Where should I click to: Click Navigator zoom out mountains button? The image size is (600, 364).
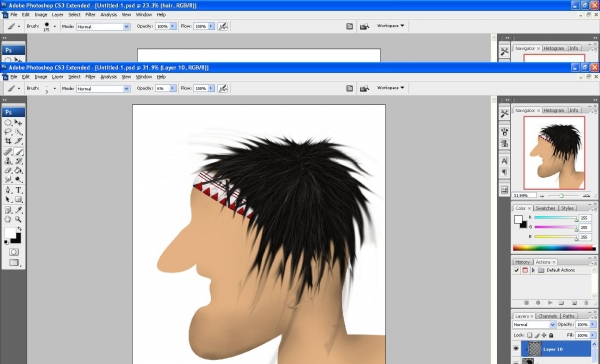coord(542,196)
